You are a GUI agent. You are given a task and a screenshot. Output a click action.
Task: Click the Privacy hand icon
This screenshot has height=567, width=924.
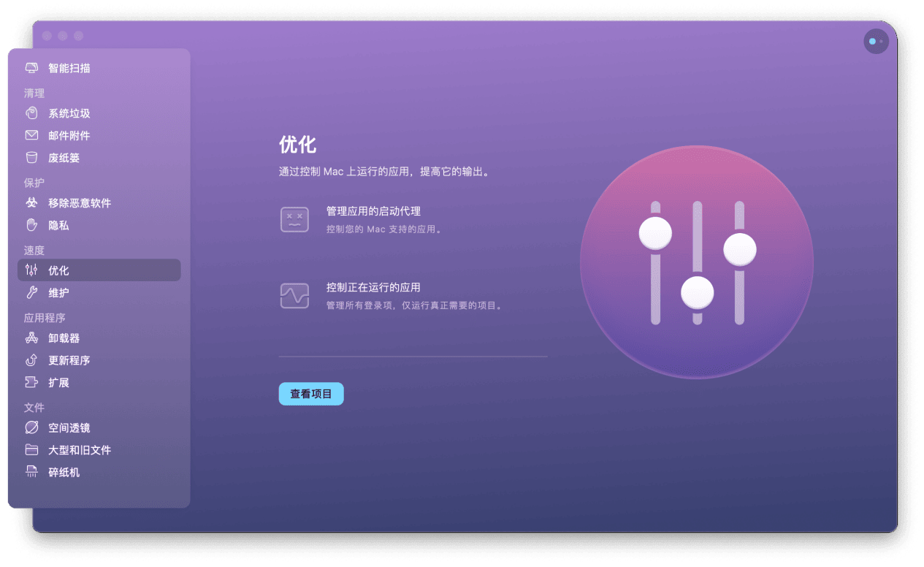31,225
